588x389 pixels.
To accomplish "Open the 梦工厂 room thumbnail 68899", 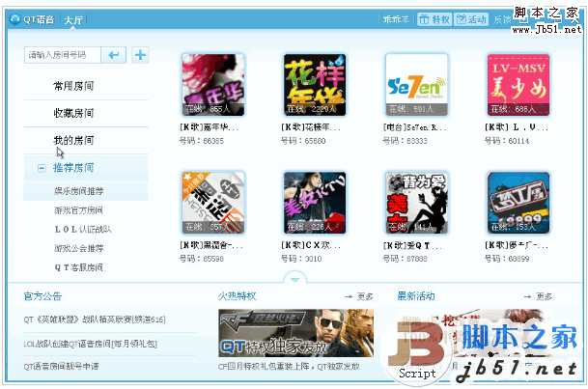I will [x=518, y=203].
